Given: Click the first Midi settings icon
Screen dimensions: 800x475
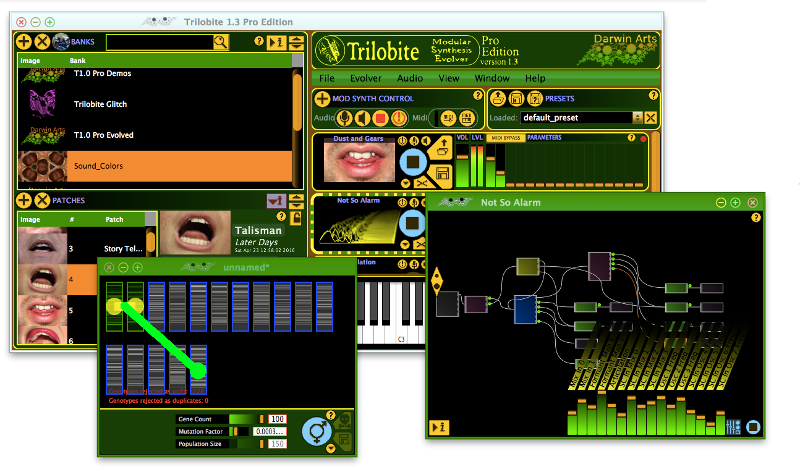Looking at the screenshot, I should 448,118.
